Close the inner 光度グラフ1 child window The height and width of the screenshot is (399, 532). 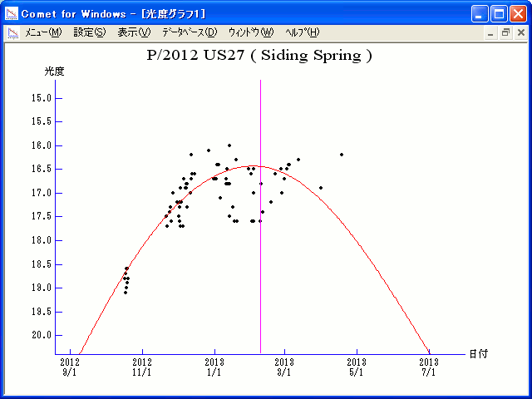pyautogui.click(x=519, y=32)
